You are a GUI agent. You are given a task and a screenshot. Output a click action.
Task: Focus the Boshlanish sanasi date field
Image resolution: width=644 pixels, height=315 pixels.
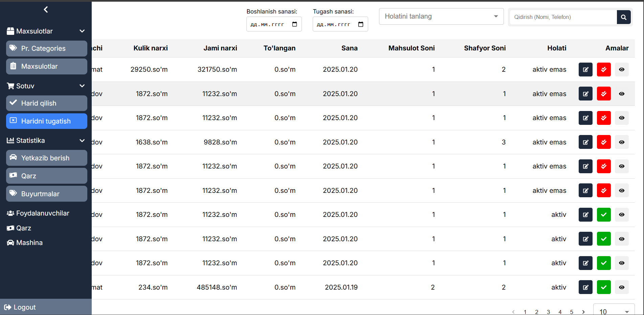click(274, 24)
